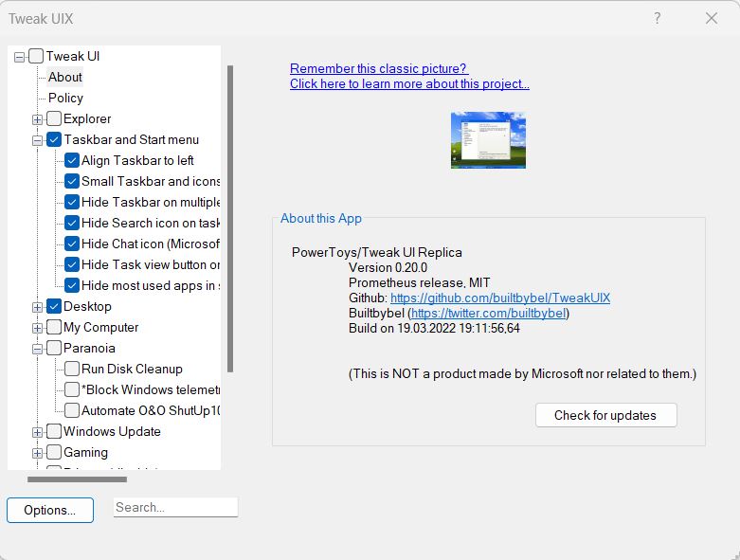Screen dimensions: 740x560
Task: Select Taskbar and Start menu label
Action: click(x=131, y=139)
